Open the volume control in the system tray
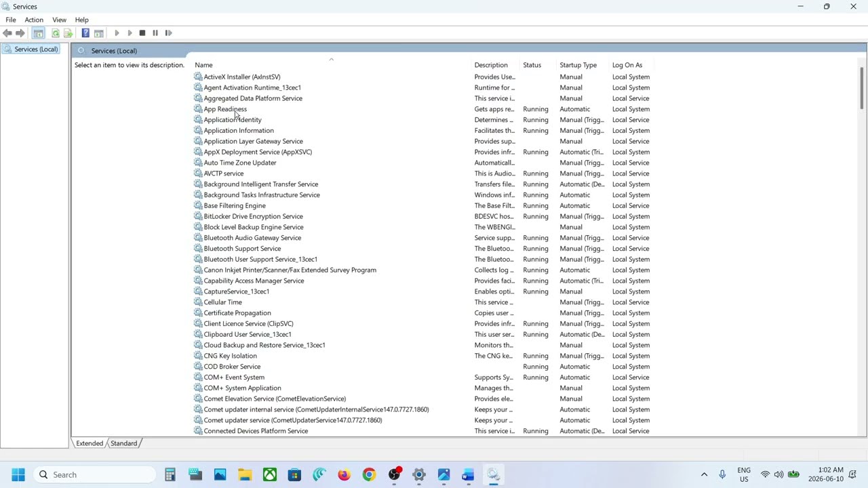The image size is (868, 488). point(778,474)
